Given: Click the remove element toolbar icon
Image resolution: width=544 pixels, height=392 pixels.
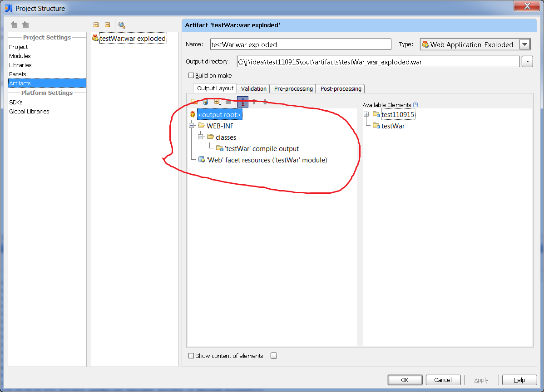Looking at the screenshot, I should (228, 102).
